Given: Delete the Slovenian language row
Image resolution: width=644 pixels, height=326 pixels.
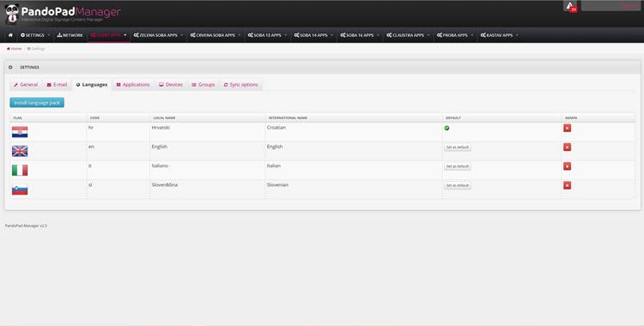Looking at the screenshot, I should (x=568, y=185).
